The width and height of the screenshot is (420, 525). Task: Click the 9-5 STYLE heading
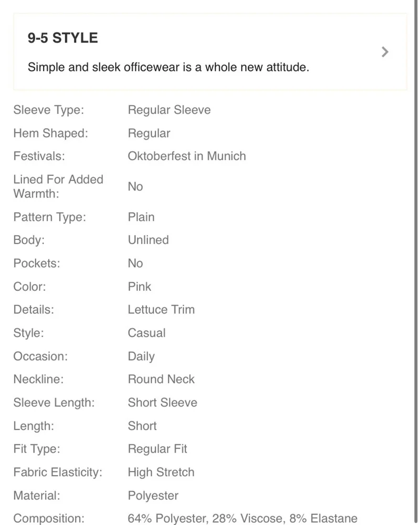pos(62,37)
